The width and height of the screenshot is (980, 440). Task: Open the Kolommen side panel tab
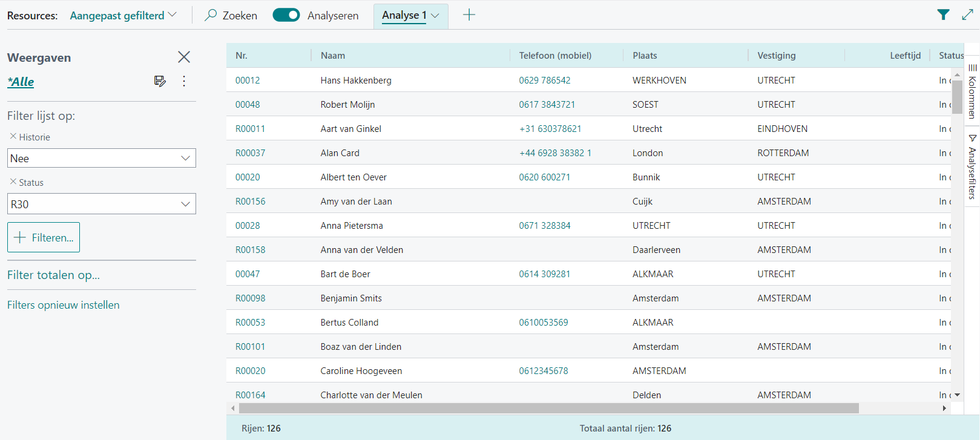point(972,92)
